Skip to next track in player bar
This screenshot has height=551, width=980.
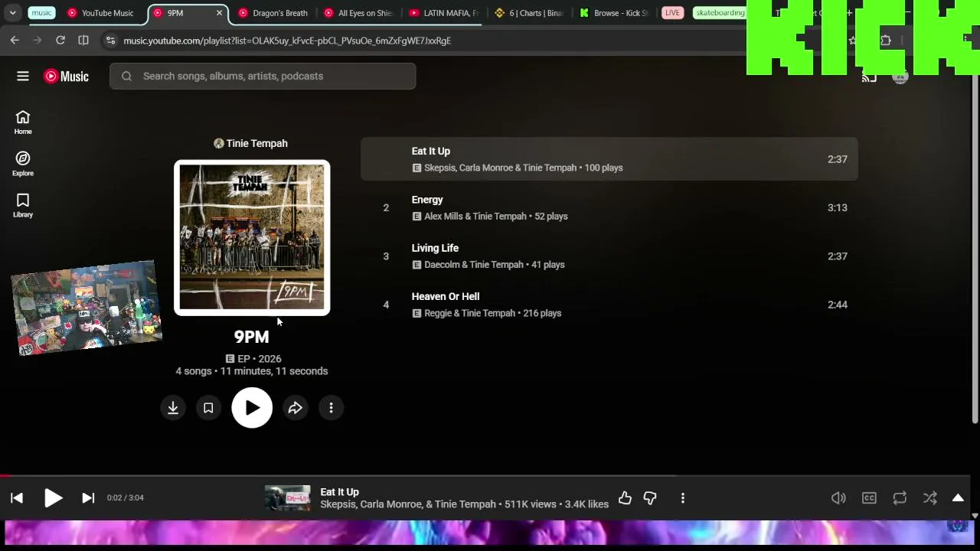(88, 498)
